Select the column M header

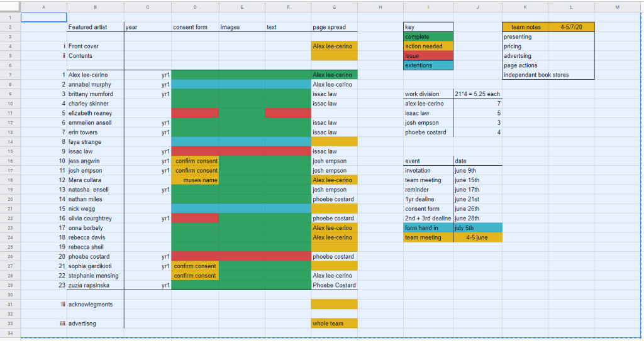pos(617,7)
